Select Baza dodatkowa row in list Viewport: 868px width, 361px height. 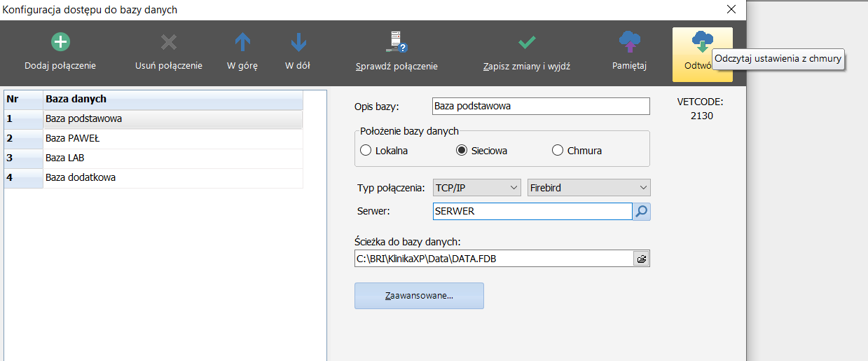(153, 177)
